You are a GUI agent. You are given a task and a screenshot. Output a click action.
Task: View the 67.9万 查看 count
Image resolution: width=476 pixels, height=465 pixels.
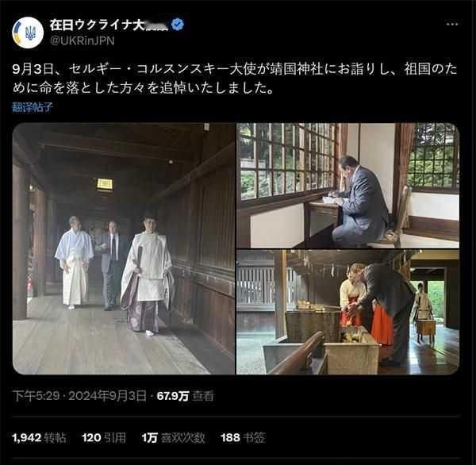[186, 396]
